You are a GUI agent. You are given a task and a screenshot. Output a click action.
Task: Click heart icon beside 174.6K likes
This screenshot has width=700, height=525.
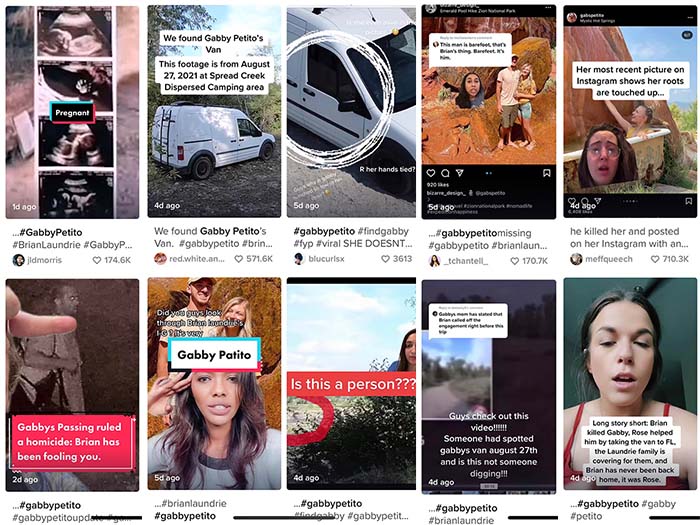(x=97, y=260)
